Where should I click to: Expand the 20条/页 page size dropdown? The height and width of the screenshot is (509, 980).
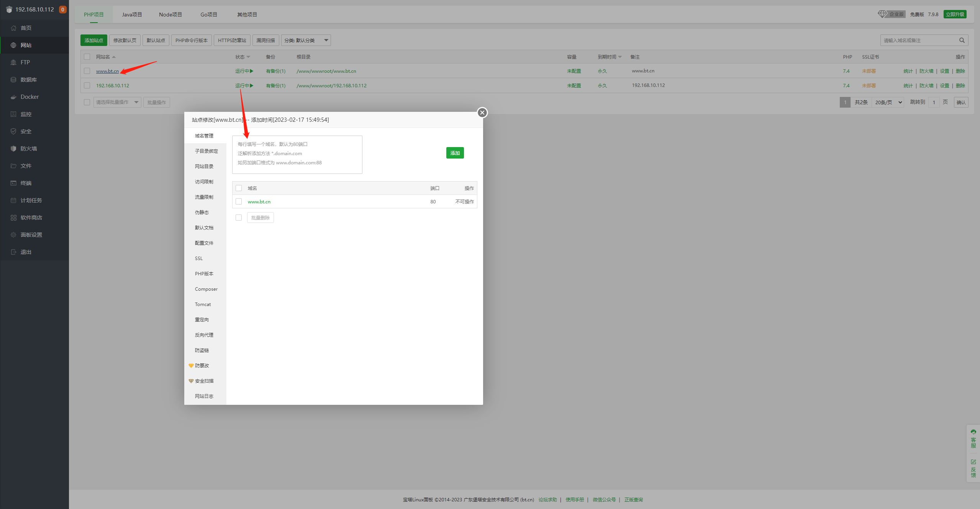888,102
